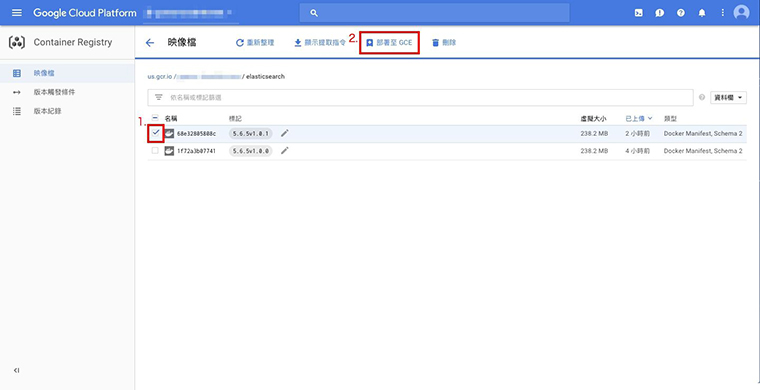Image resolution: width=760 pixels, height=390 pixels.
Task: Click the Container Registry product icon
Action: coord(17,42)
